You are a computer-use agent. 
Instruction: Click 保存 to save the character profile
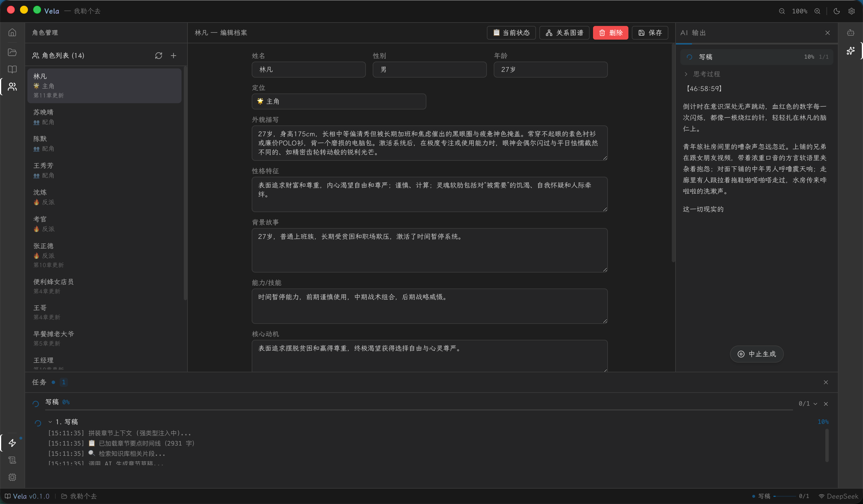(x=650, y=32)
